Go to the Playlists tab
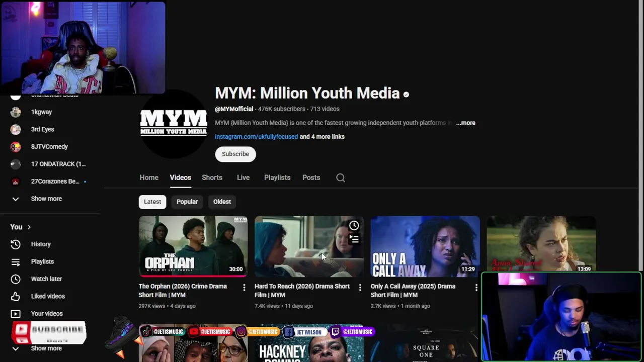This screenshot has height=362, width=644. tap(277, 177)
